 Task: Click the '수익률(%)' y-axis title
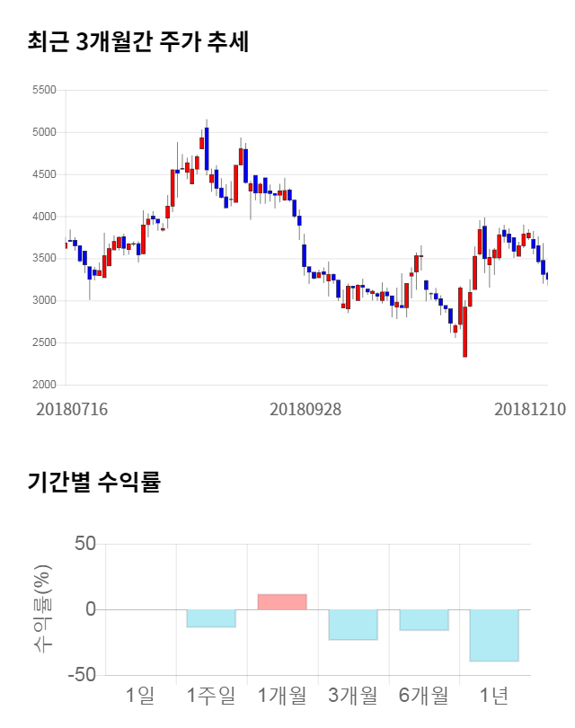click(x=42, y=608)
